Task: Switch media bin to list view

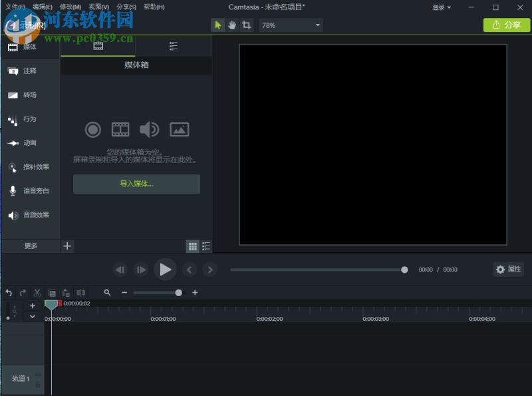Action: pyautogui.click(x=206, y=246)
